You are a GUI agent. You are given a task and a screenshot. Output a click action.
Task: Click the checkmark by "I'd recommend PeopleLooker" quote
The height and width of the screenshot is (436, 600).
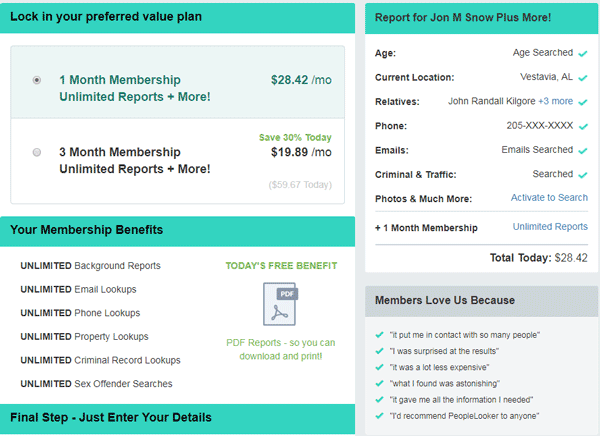(378, 415)
